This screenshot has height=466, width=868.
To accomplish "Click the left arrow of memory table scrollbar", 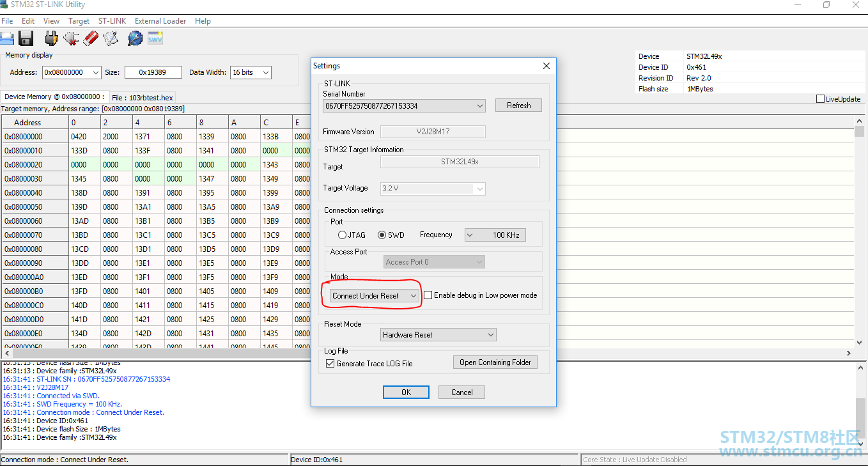I will [x=7, y=353].
